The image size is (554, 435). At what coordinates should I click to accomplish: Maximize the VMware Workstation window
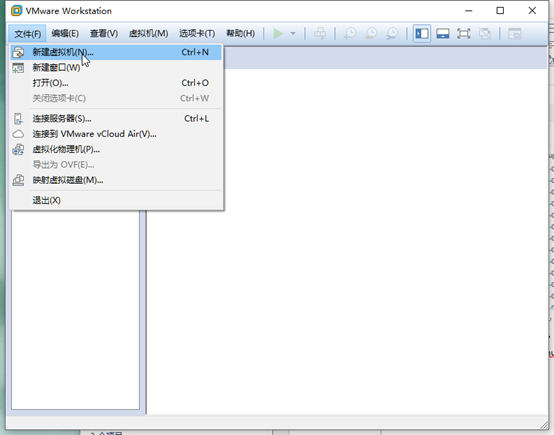(x=500, y=11)
